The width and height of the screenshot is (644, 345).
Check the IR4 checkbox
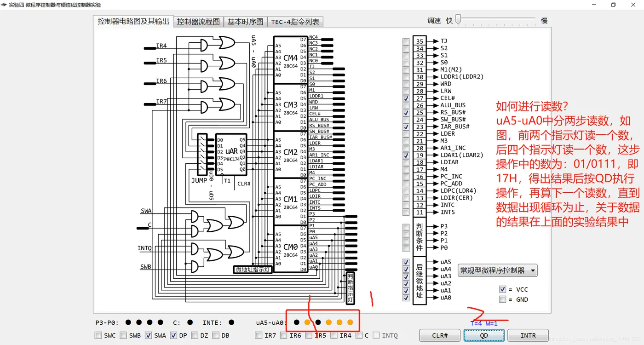pos(334,335)
